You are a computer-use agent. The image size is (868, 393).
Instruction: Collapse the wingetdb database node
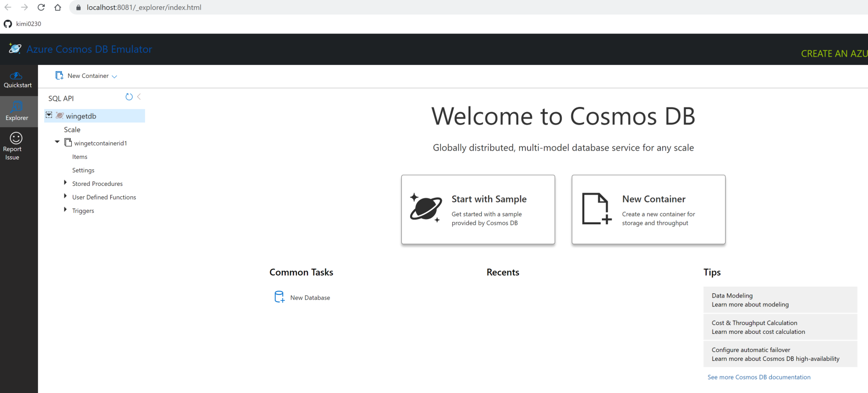click(x=49, y=115)
